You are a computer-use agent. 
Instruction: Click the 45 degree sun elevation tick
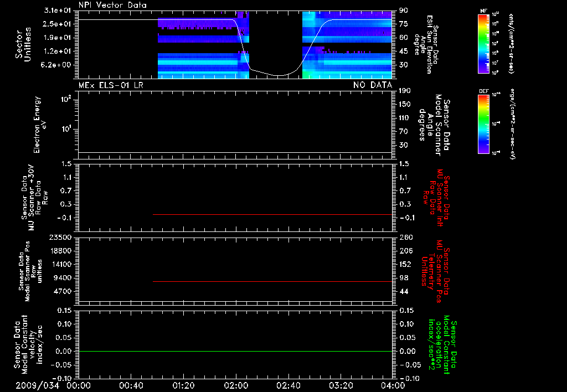click(x=403, y=51)
